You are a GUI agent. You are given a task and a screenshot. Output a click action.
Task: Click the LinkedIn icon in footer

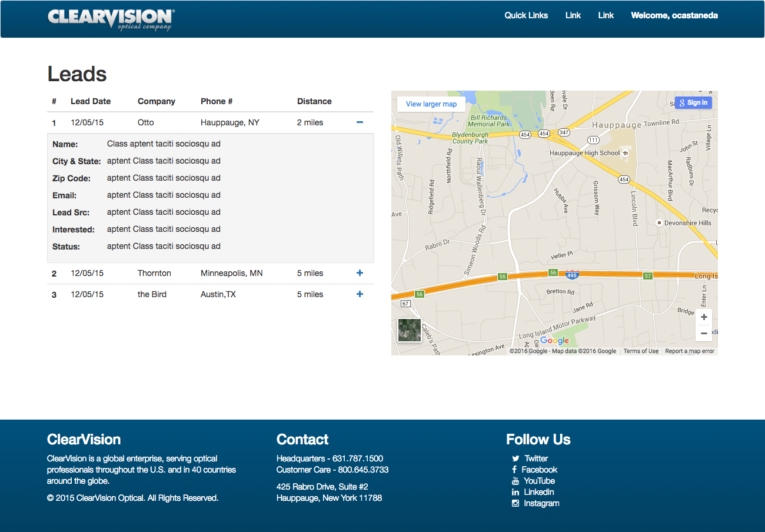[x=515, y=492]
